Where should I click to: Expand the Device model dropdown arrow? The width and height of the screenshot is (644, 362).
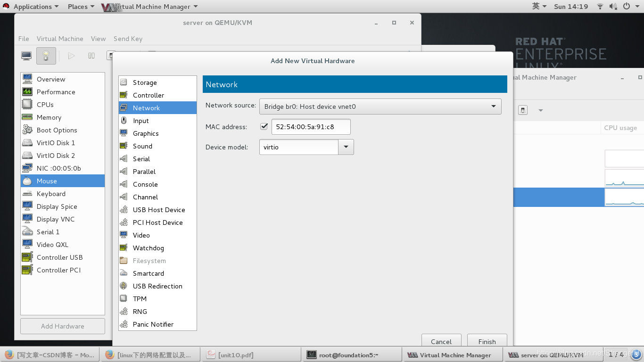346,147
